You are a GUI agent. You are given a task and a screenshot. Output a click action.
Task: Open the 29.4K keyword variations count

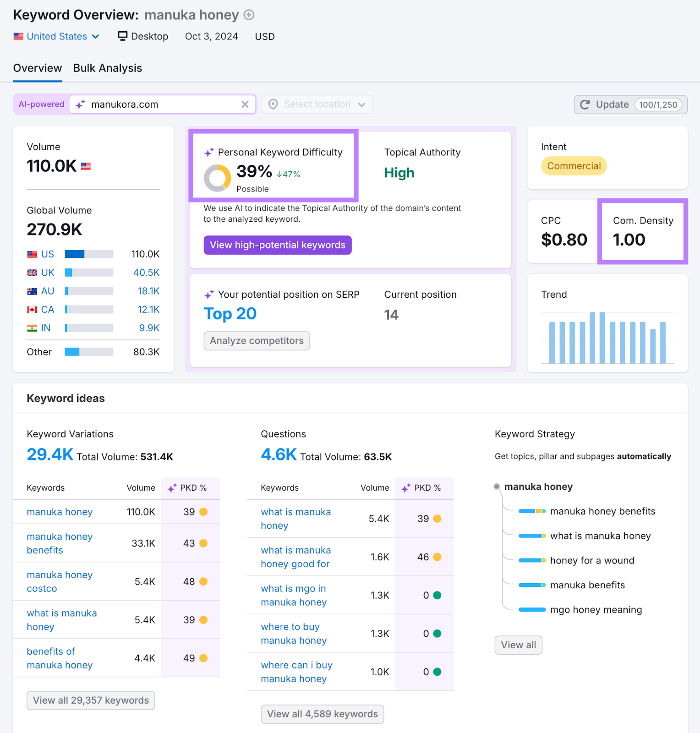[x=50, y=454]
